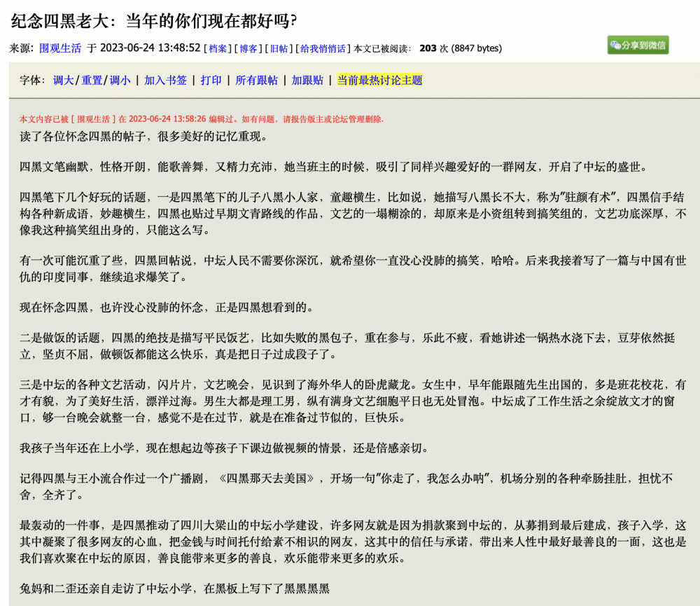This screenshot has width=700, height=606.
Task: Send a private message via 给我悄悄话
Action: 322,48
